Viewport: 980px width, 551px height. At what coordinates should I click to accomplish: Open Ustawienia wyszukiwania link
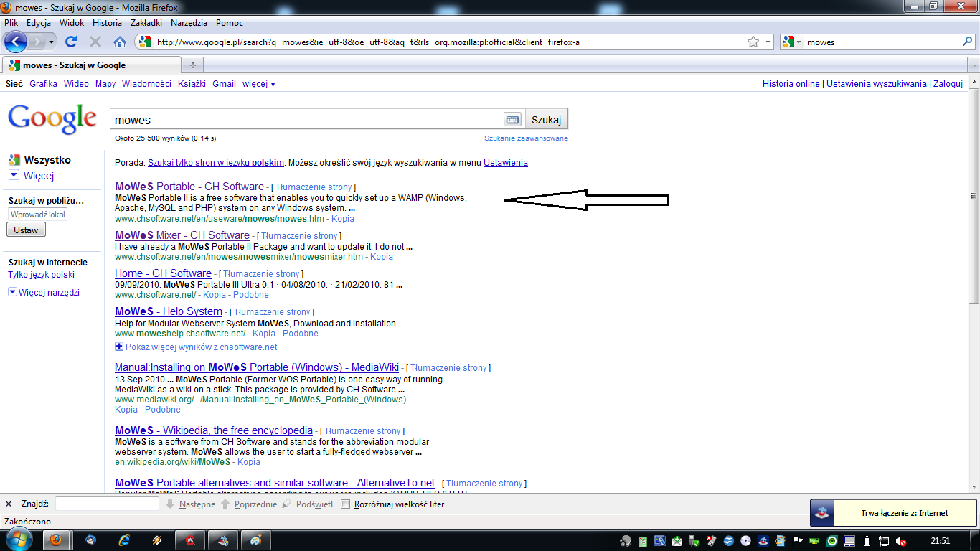877,84
